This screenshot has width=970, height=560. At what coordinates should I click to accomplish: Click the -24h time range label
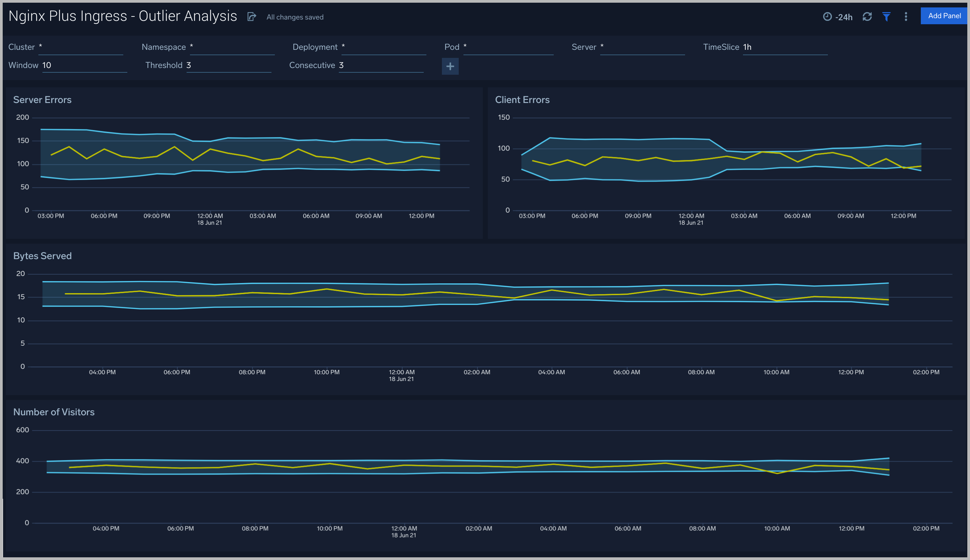click(844, 17)
